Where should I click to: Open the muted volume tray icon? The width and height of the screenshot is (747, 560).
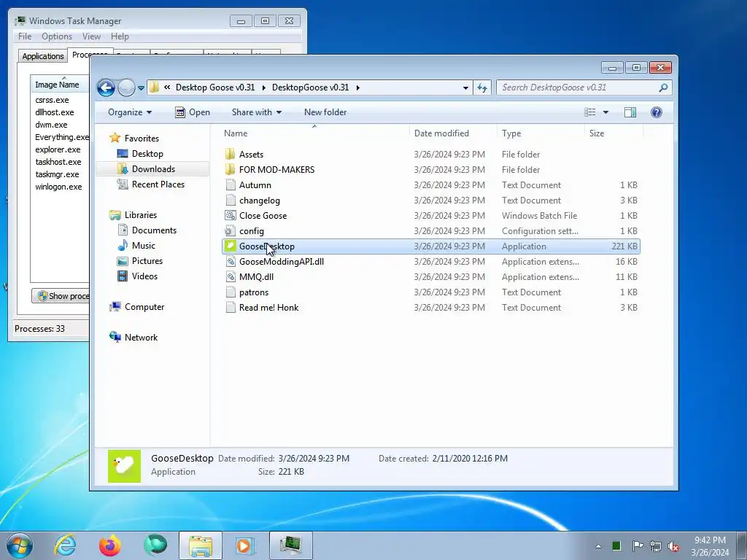[x=673, y=546]
